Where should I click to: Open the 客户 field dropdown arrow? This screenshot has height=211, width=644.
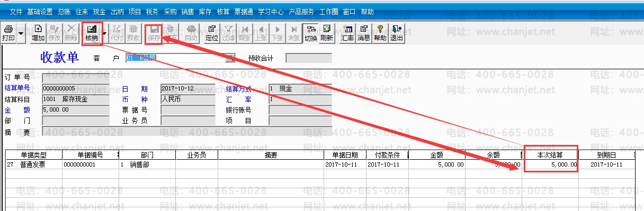click(x=230, y=58)
